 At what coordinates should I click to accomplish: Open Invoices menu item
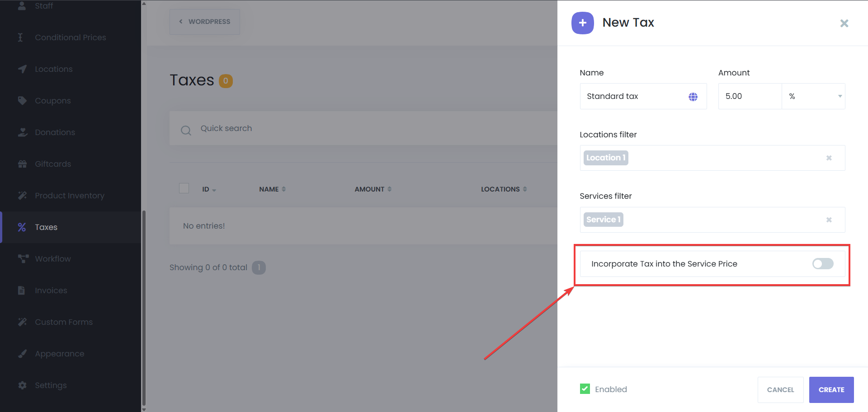click(x=71, y=290)
